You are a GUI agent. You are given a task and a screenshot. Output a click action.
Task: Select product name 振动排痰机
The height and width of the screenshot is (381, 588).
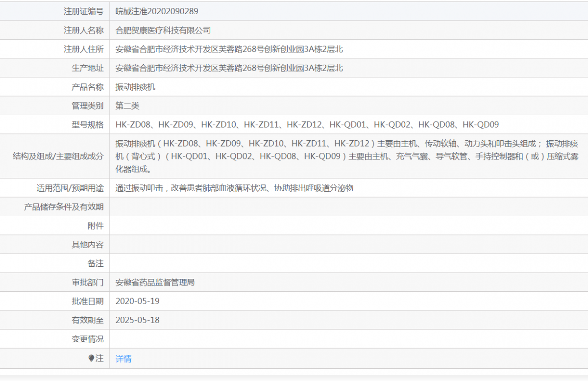pos(135,87)
